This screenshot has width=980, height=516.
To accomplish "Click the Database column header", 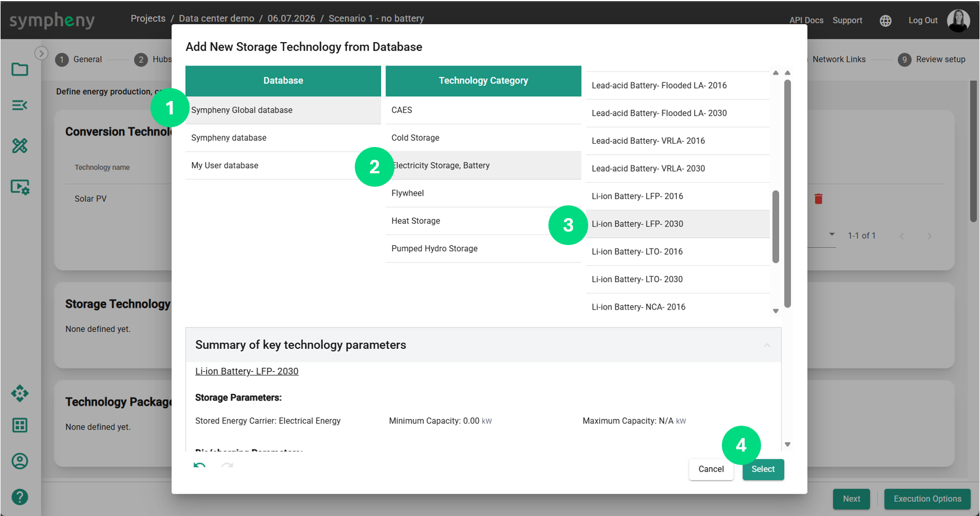I will (283, 81).
